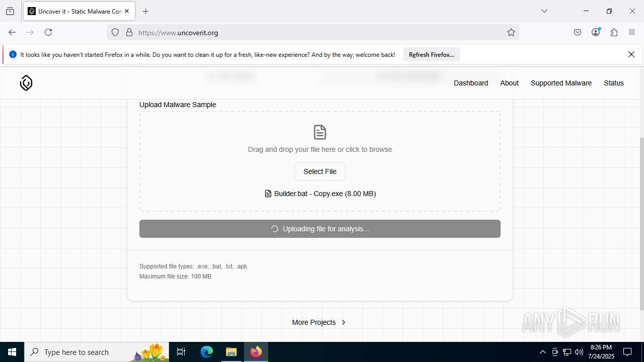
Task: Click the Uncover it site logo
Action: (26, 83)
